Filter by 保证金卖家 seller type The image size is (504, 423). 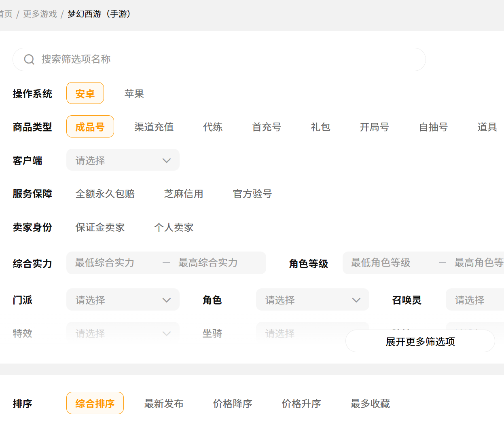tap(100, 227)
